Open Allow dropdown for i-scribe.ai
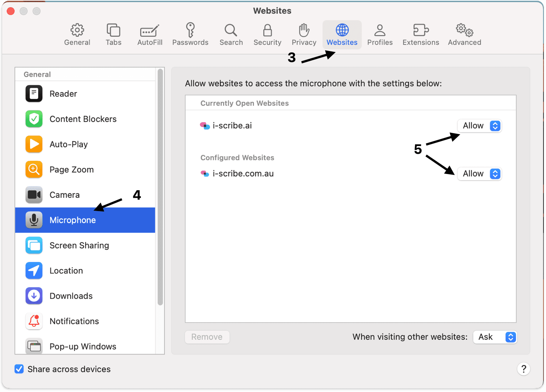The width and height of the screenshot is (546, 392). coord(479,126)
